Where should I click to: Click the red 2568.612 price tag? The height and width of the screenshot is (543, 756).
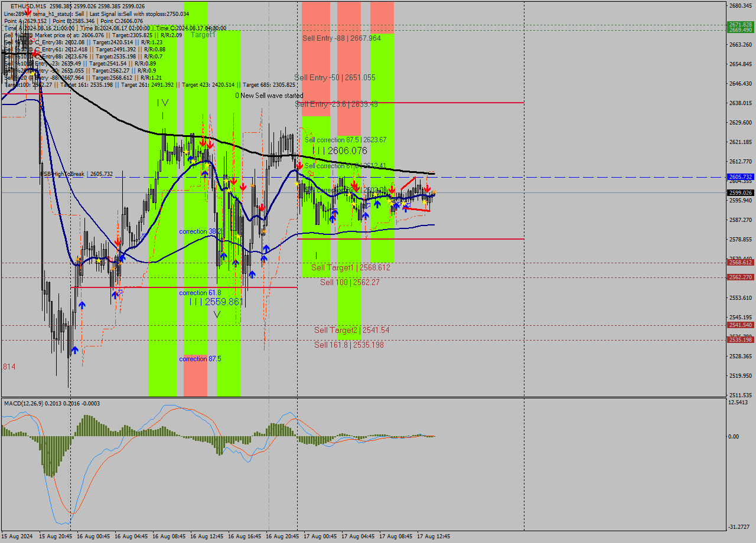(x=740, y=263)
